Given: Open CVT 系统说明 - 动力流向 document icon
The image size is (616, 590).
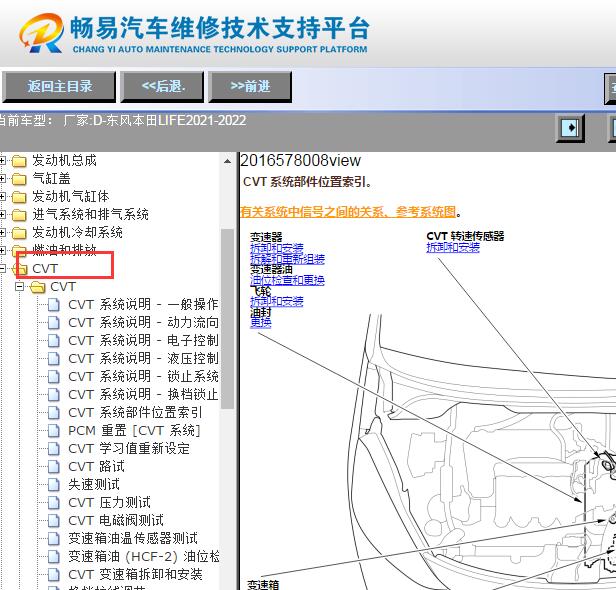Looking at the screenshot, I should (54, 322).
